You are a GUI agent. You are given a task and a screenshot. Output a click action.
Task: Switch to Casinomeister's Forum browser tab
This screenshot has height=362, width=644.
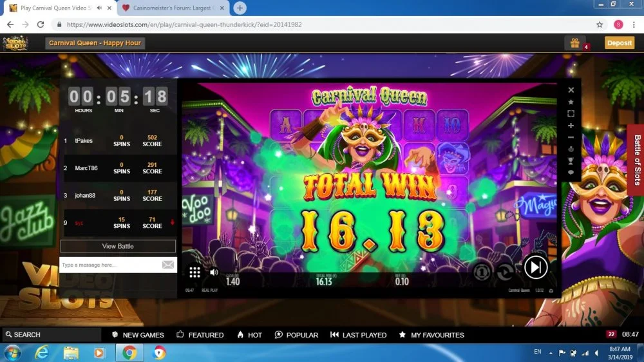tap(172, 8)
